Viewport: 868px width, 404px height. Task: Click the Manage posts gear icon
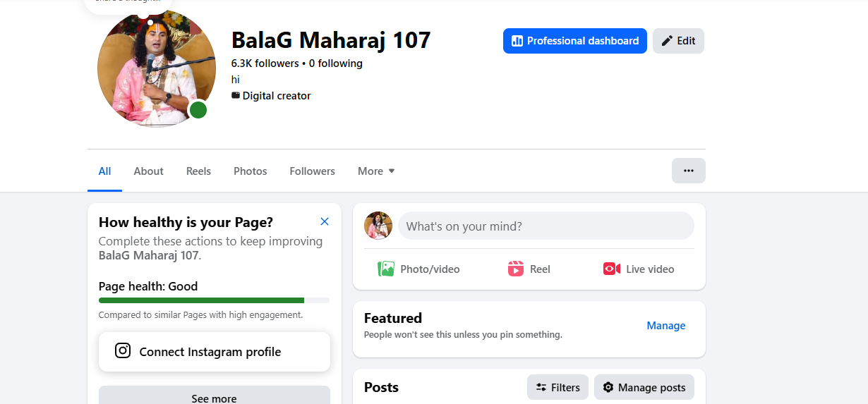coord(608,387)
